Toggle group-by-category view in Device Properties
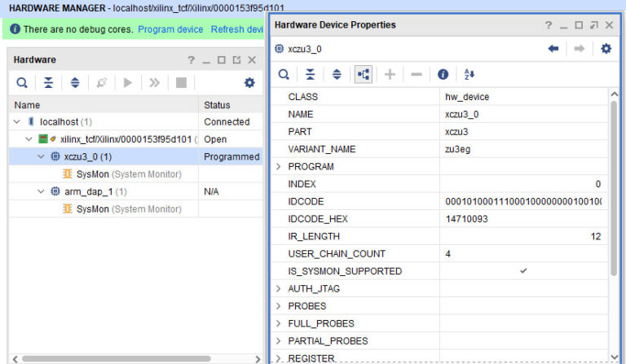 tap(363, 74)
